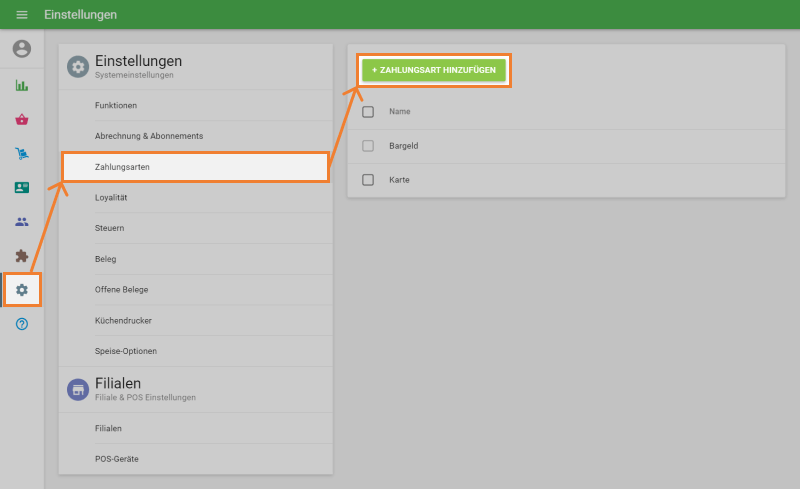This screenshot has width=800, height=489.
Task: Click the user account avatar icon
Action: (22, 48)
